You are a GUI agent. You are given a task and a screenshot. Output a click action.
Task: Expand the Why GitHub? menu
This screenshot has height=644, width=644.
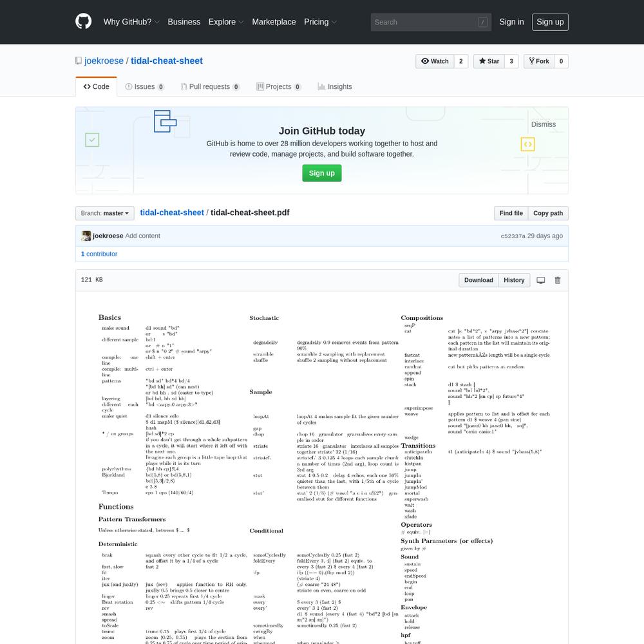click(131, 22)
